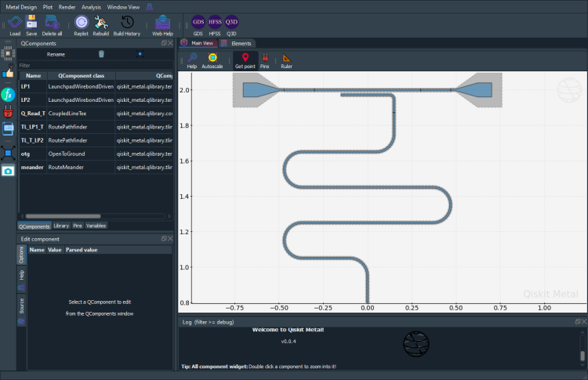Sort by QComponent class column header
This screenshot has height=380, width=588.
click(x=81, y=76)
